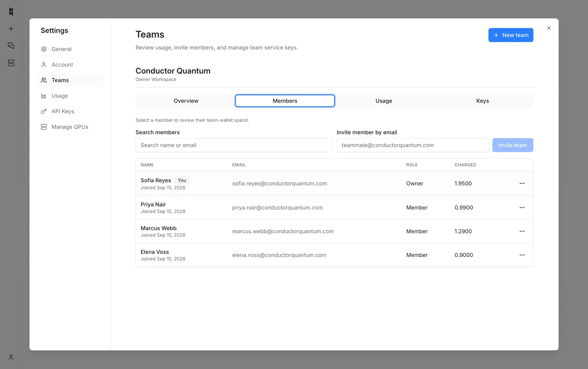Click the user profile icon at bottom-left rail
This screenshot has width=588, height=369.
[11, 357]
